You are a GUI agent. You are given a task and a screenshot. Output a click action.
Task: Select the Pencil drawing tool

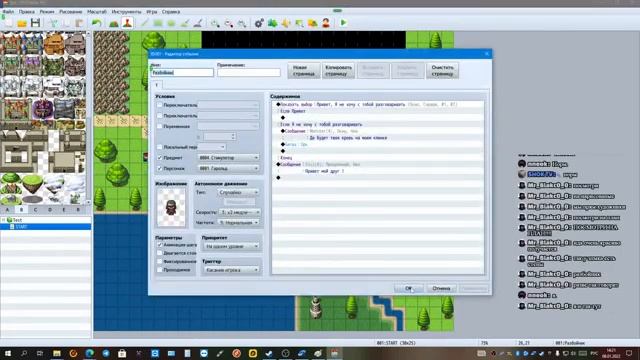click(x=144, y=23)
